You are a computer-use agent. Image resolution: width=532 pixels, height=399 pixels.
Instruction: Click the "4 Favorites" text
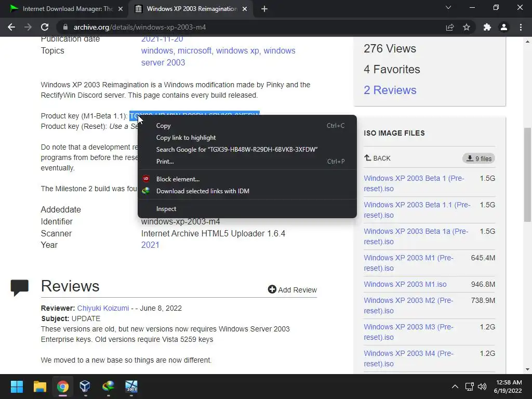(392, 69)
